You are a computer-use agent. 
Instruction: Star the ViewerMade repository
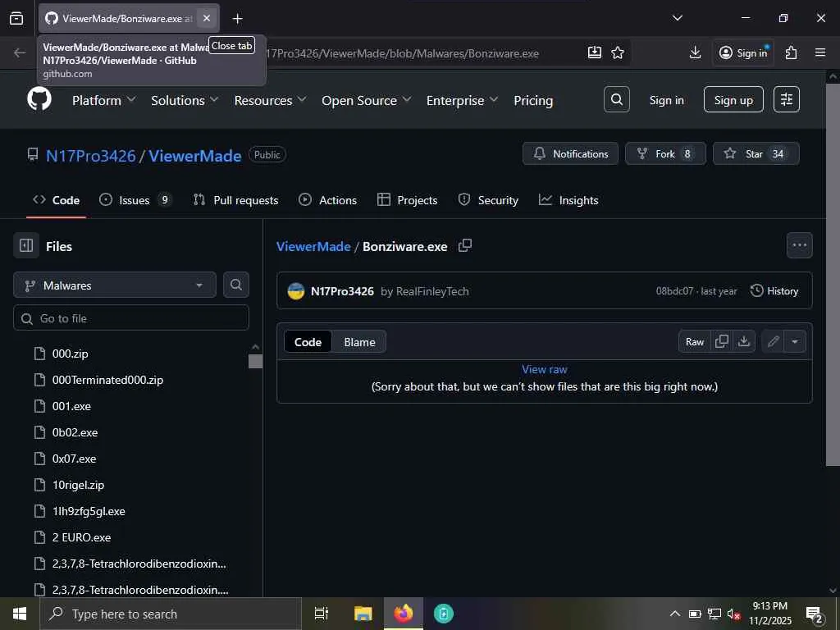(x=756, y=153)
